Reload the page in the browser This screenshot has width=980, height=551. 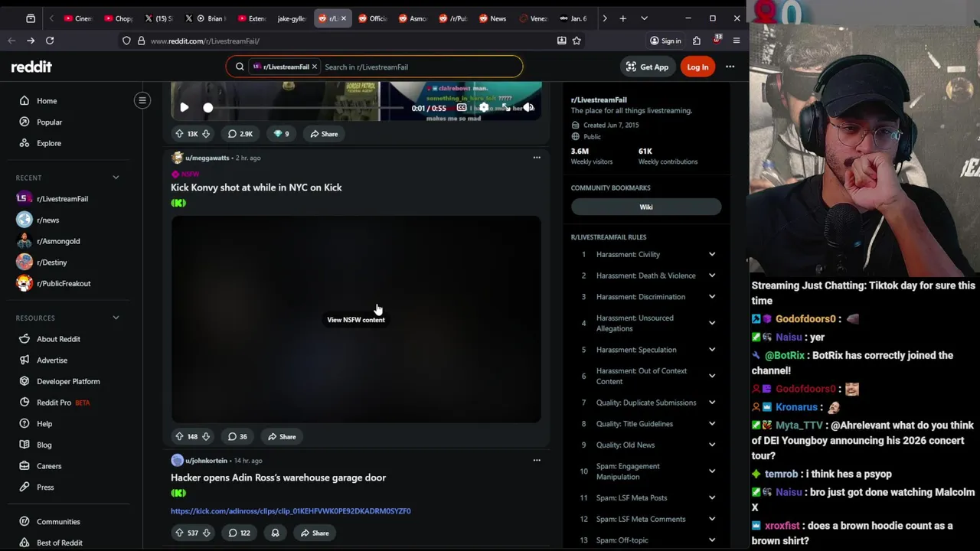pos(50,41)
